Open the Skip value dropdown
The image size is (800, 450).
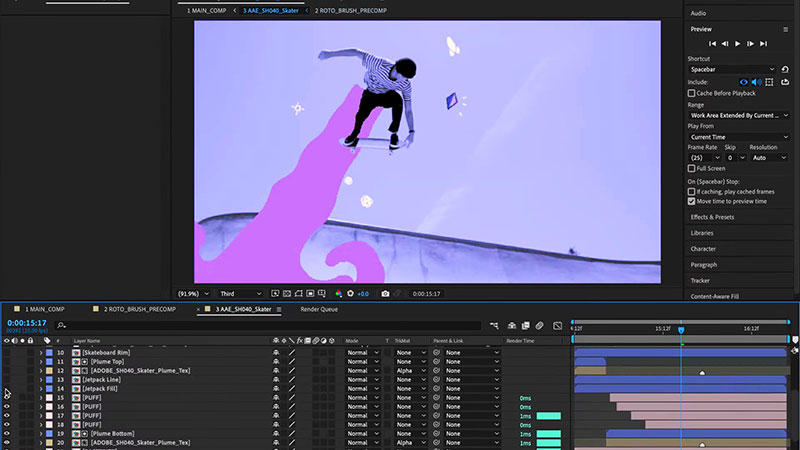coord(736,158)
